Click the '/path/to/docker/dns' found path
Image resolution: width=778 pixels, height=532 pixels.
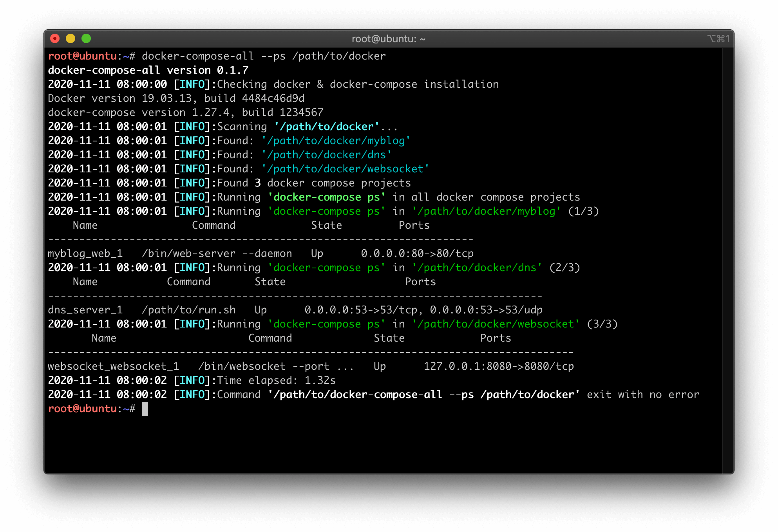coord(326,155)
